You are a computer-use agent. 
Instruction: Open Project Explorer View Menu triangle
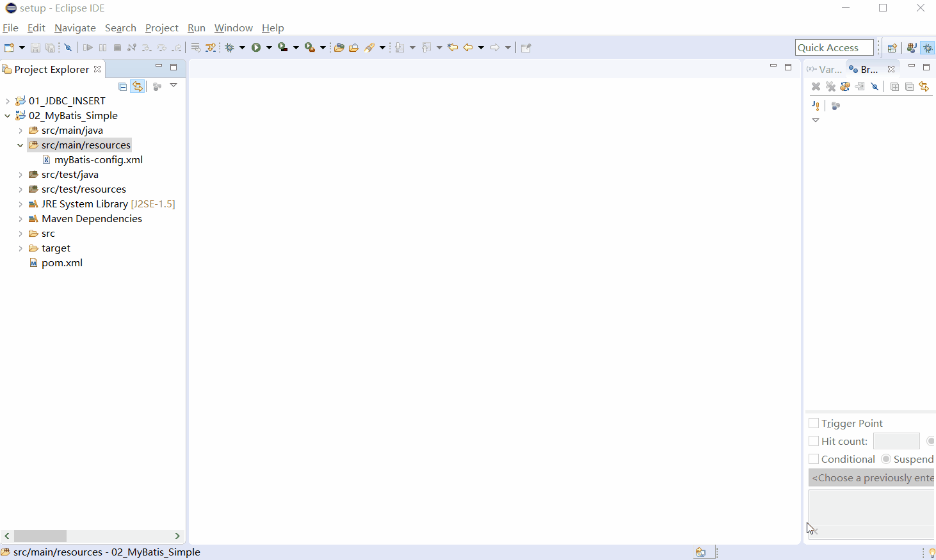[x=173, y=85]
